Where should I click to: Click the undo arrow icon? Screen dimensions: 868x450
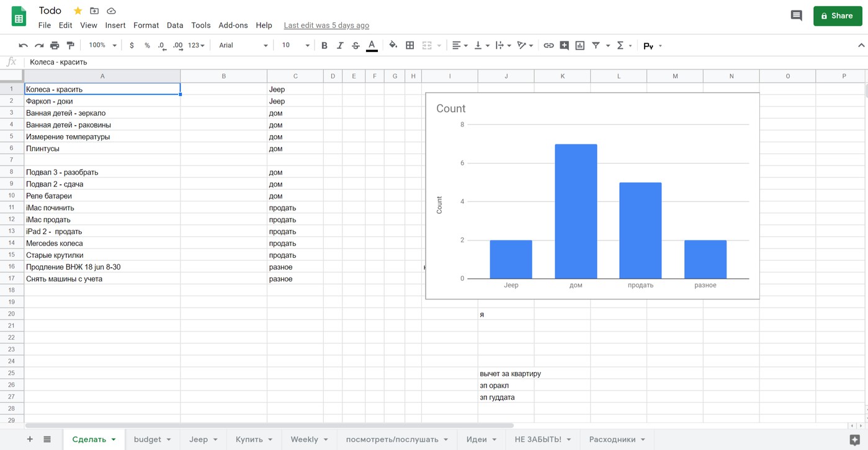(x=24, y=45)
